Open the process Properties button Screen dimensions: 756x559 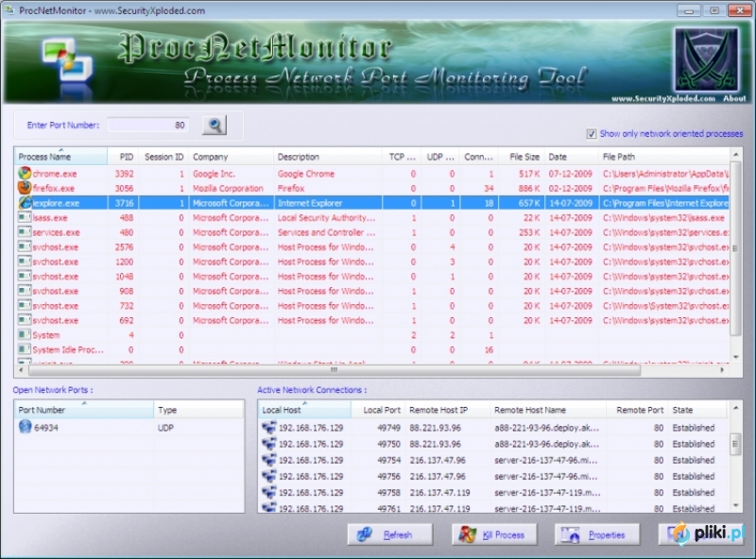[x=597, y=534]
